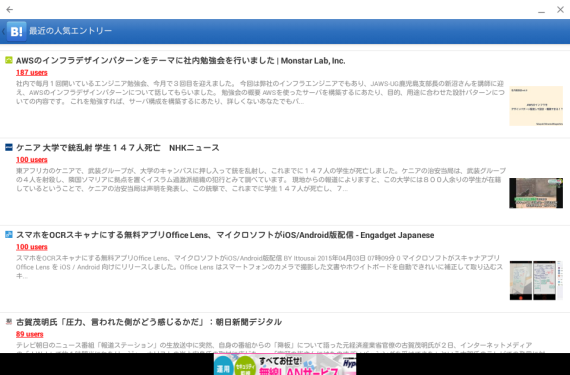Screen dimensions: 570x375
Task: Tap the Hatena B! logo icon
Action: click(x=17, y=31)
